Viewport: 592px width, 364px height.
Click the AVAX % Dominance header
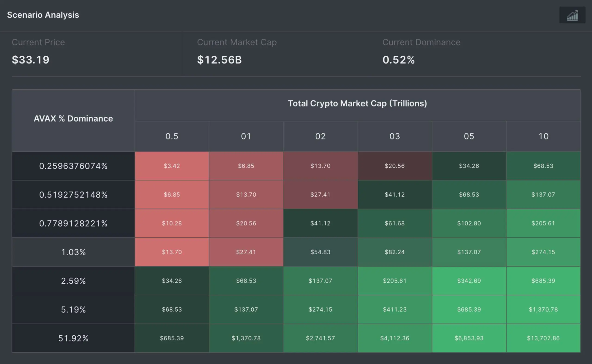click(73, 118)
